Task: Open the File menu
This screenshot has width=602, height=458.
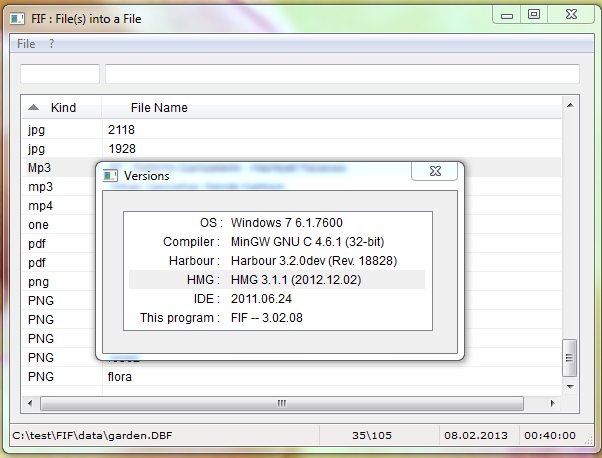Action: point(26,44)
